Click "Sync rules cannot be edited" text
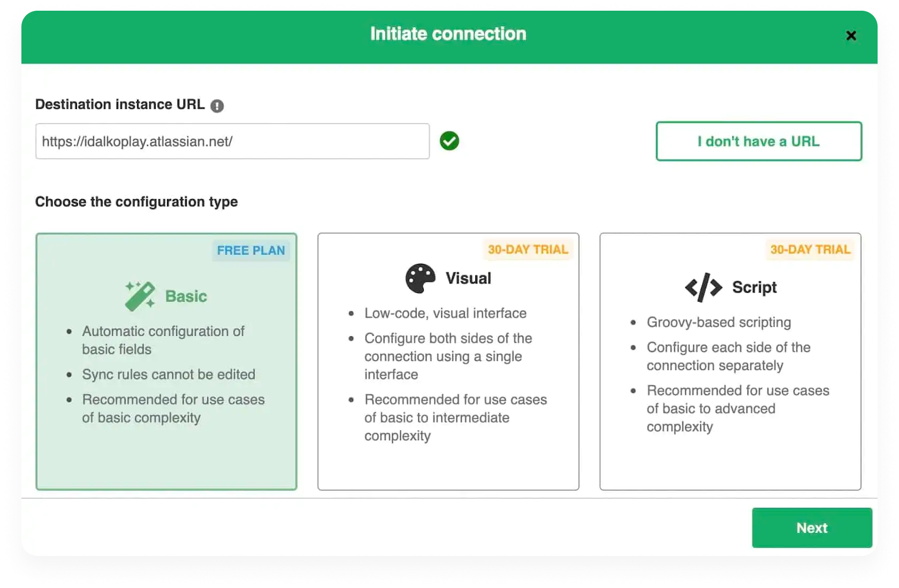 (169, 375)
